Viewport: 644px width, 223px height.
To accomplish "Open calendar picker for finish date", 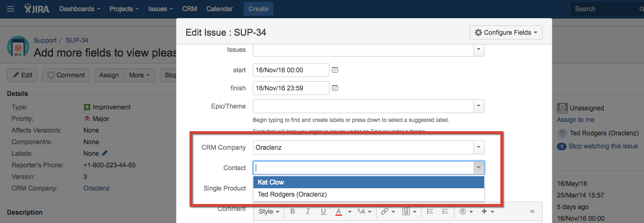I will click(x=335, y=88).
